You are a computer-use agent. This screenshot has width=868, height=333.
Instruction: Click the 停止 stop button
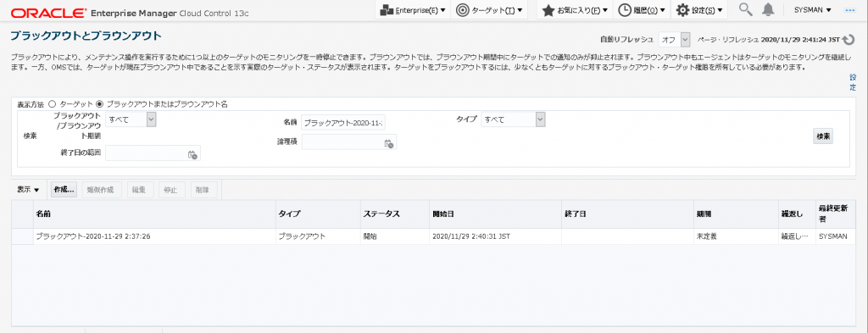(171, 190)
